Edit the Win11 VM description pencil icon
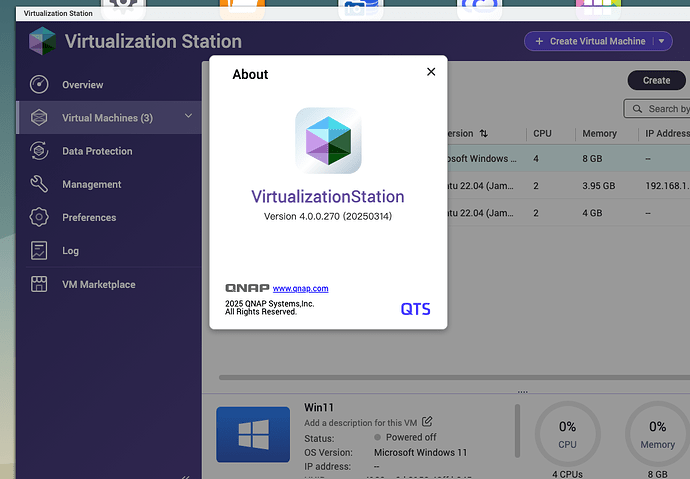 [x=427, y=422]
